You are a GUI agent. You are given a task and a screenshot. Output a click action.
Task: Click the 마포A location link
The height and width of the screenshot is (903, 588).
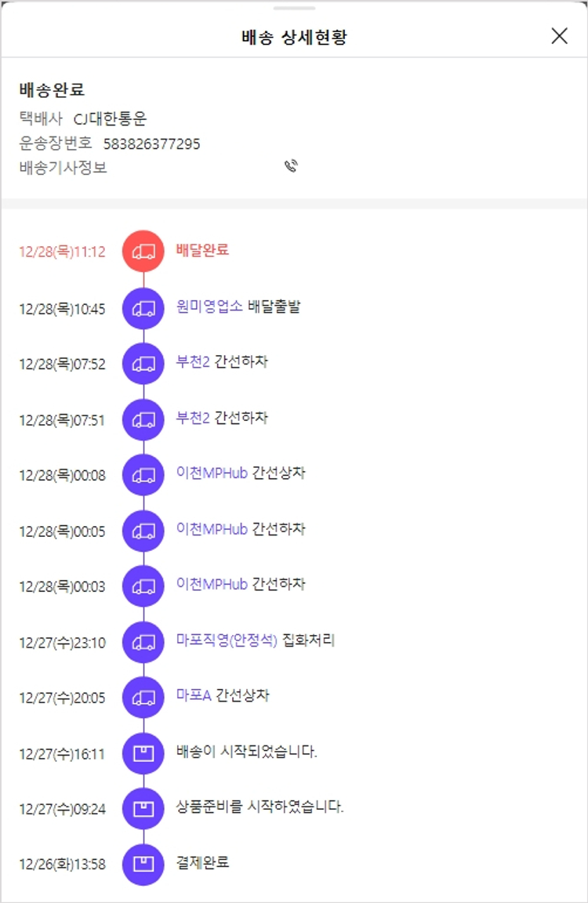193,696
